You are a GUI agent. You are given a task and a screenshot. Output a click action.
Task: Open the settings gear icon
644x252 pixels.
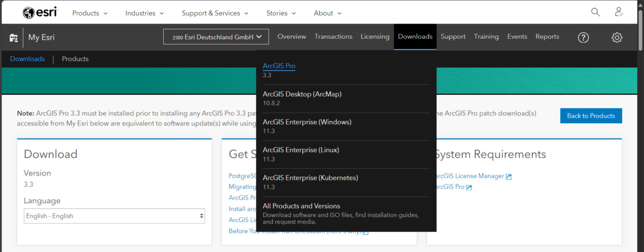(x=616, y=37)
